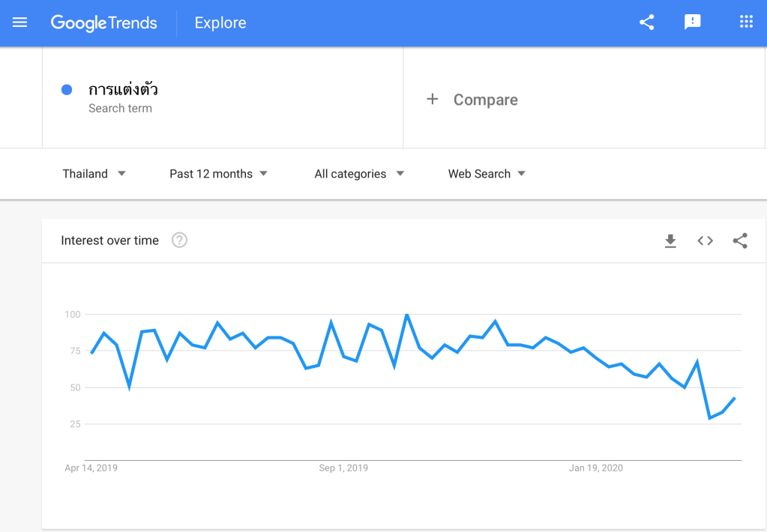Open the Web Search type dropdown
The image size is (767, 532).
click(x=487, y=174)
